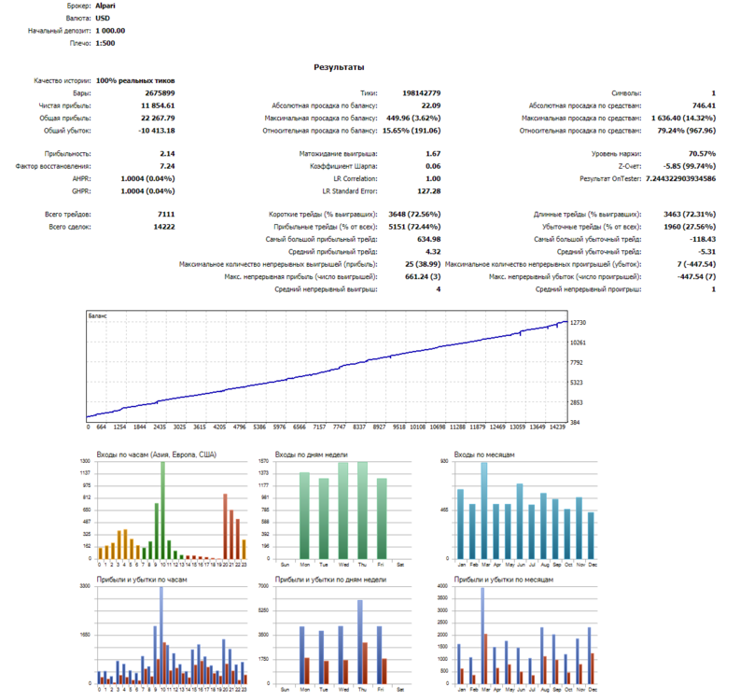Click the "Баланс" label on the chart
The image size is (740, 700).
click(98, 315)
